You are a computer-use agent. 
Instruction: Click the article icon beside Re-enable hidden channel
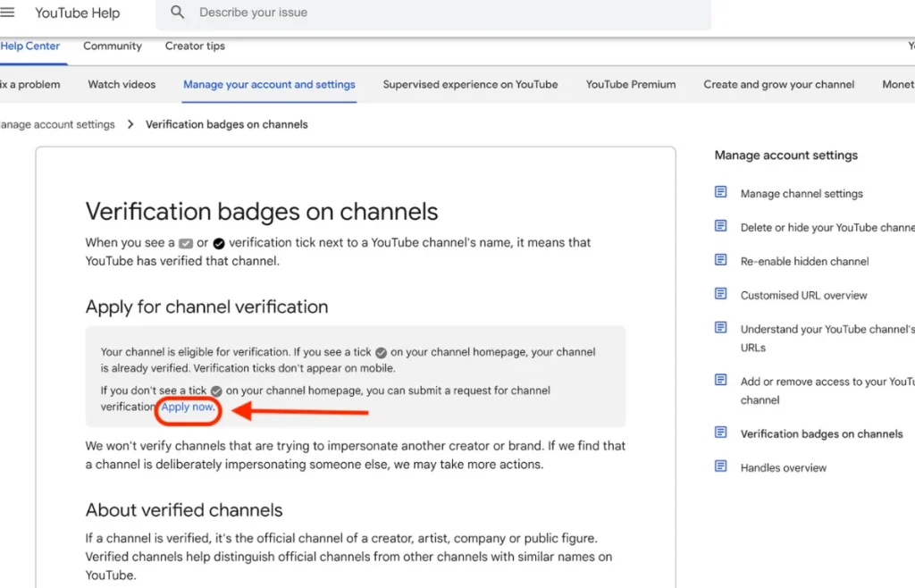[x=721, y=259]
